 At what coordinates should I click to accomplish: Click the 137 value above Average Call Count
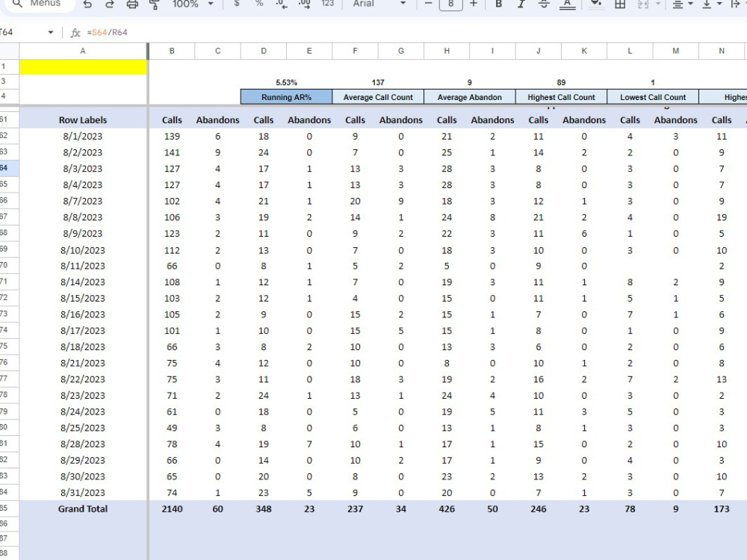(378, 82)
